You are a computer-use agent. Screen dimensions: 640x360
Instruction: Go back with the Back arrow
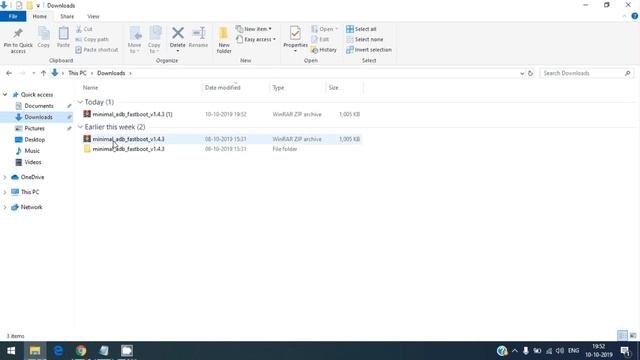click(x=9, y=73)
